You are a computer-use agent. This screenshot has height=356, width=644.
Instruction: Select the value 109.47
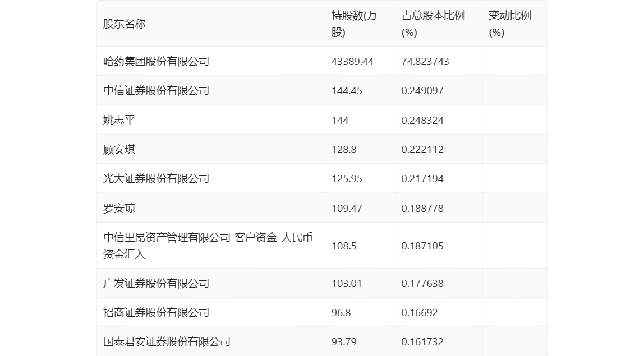pos(347,208)
